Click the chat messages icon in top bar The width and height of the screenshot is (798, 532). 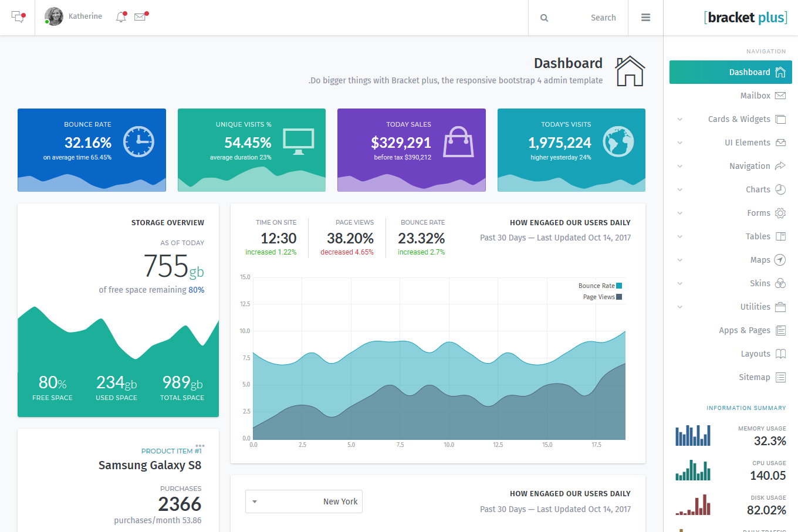point(18,17)
